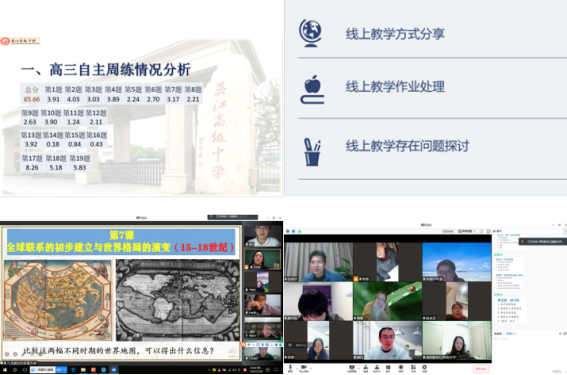The width and height of the screenshot is (567, 375).
Task: Click the invite participants icon
Action: coord(366,368)
